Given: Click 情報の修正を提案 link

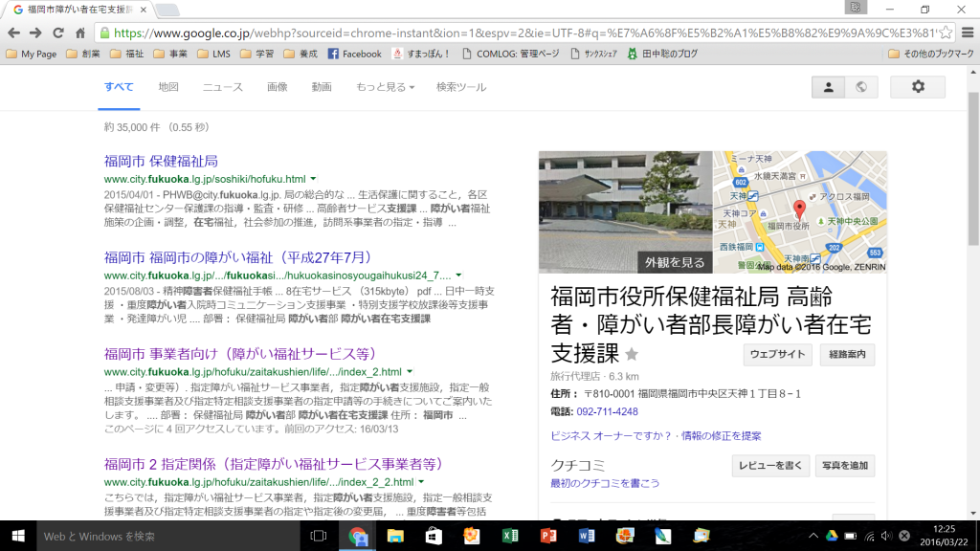Looking at the screenshot, I should 721,436.
